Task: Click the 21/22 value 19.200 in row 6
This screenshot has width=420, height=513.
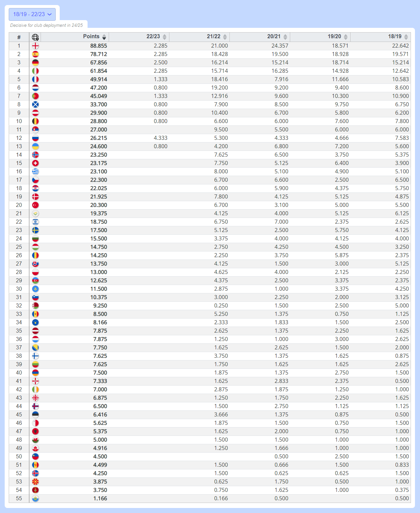Action: pos(220,88)
